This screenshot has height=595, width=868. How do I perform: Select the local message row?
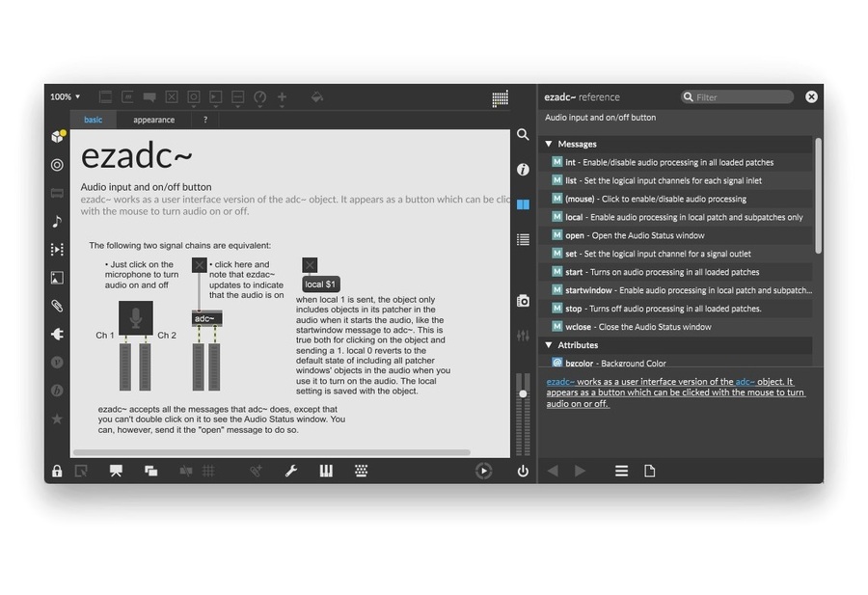click(x=676, y=217)
